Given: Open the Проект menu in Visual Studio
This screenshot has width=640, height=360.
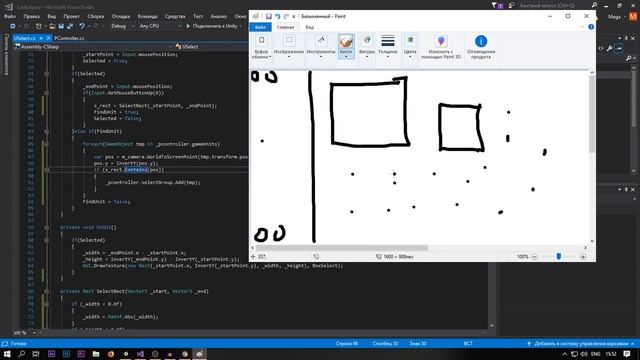Looking at the screenshot, I should [x=71, y=16].
